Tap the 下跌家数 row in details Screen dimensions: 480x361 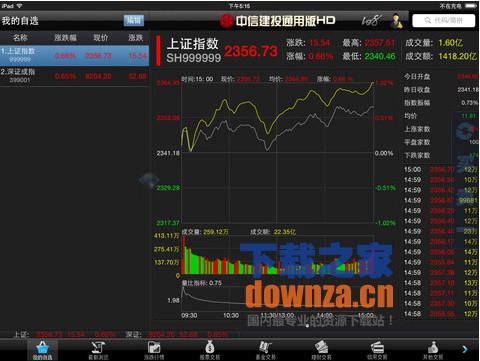pos(441,155)
